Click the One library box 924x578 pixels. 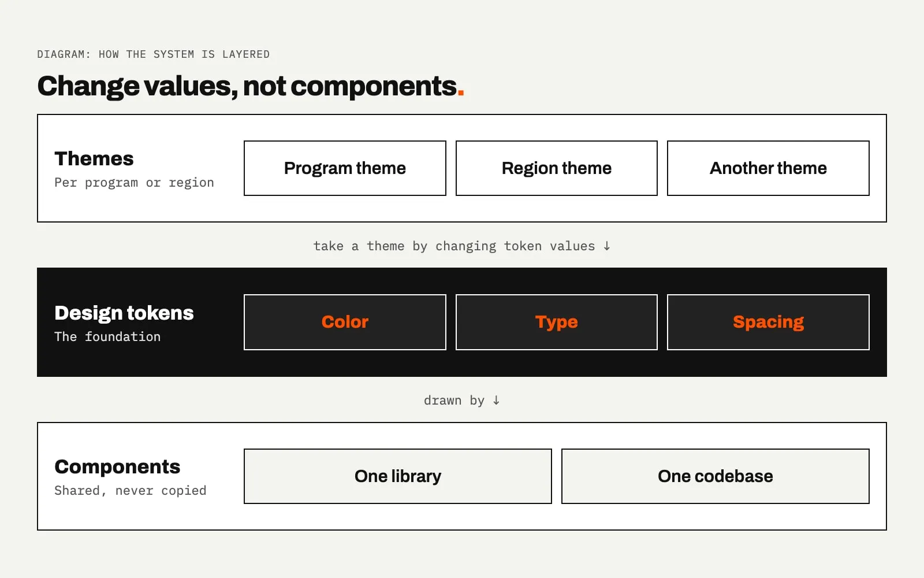tap(398, 476)
